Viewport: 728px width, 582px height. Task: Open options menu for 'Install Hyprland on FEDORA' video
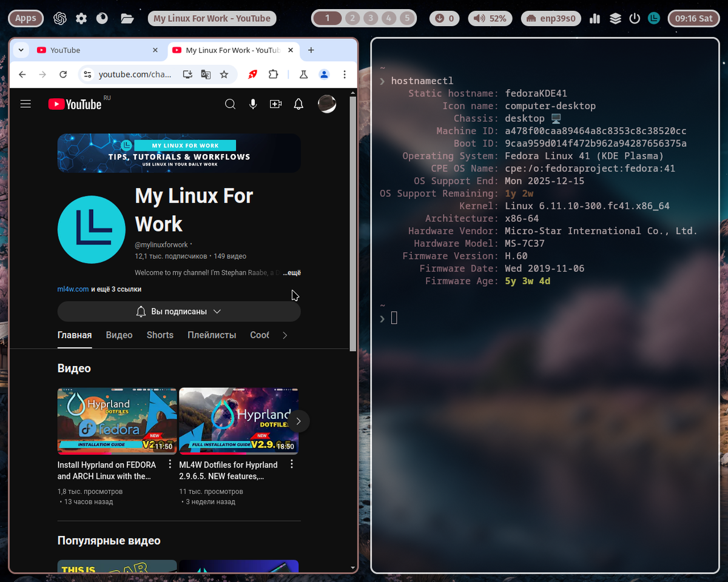pyautogui.click(x=170, y=464)
